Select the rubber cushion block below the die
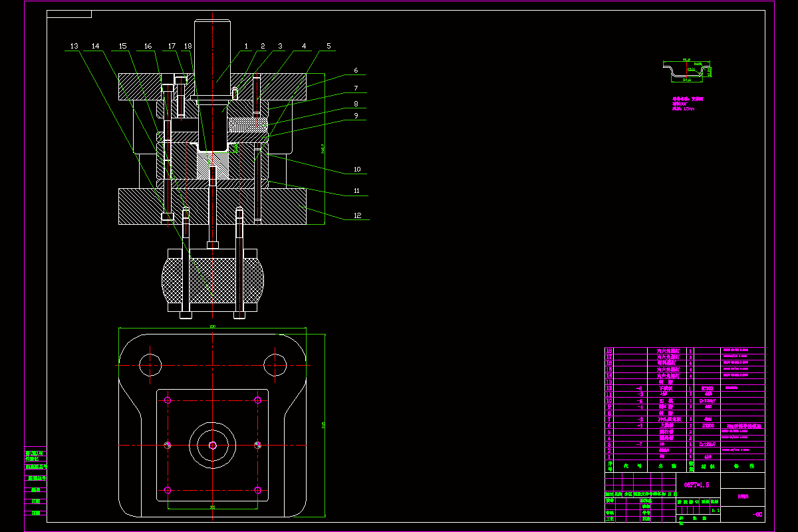This screenshot has height=532, width=798. click(213, 280)
